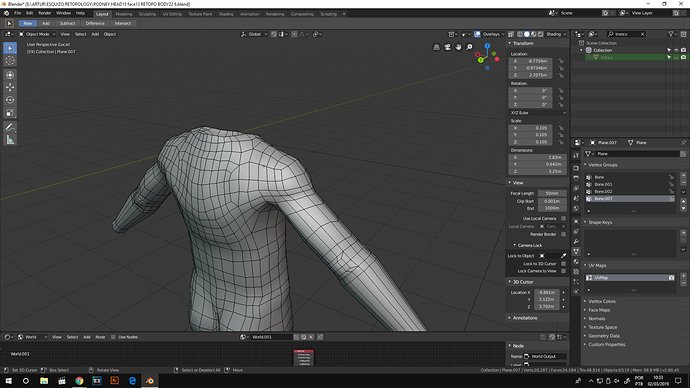
Task: Open the Output properties tab
Action: coord(576,178)
